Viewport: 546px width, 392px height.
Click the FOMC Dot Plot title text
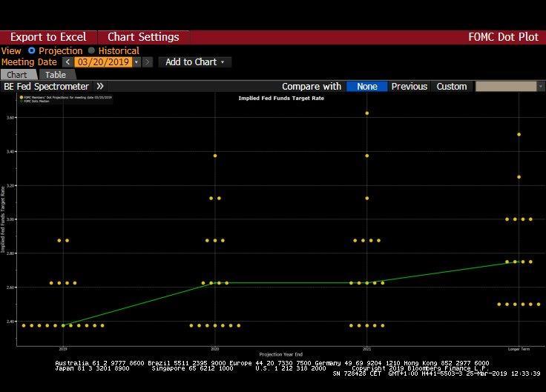coord(503,37)
